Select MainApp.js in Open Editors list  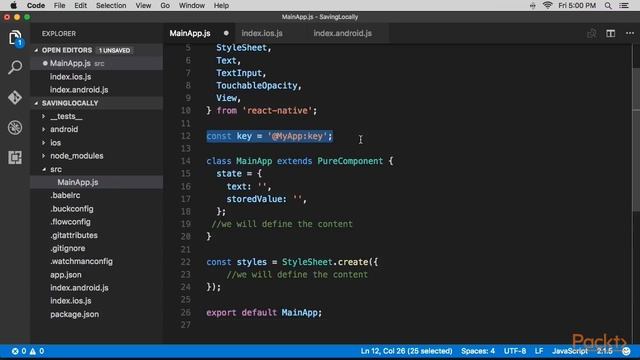[97, 63]
